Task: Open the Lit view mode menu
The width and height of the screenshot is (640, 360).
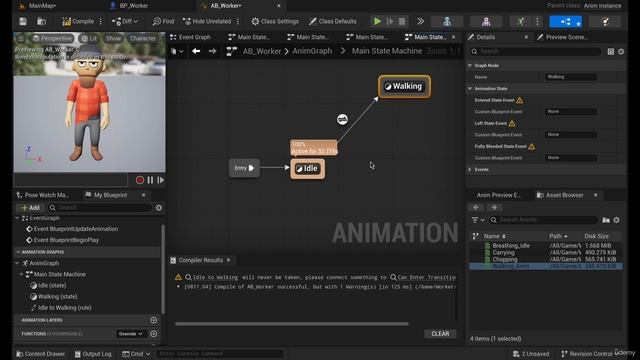Action: [89, 38]
